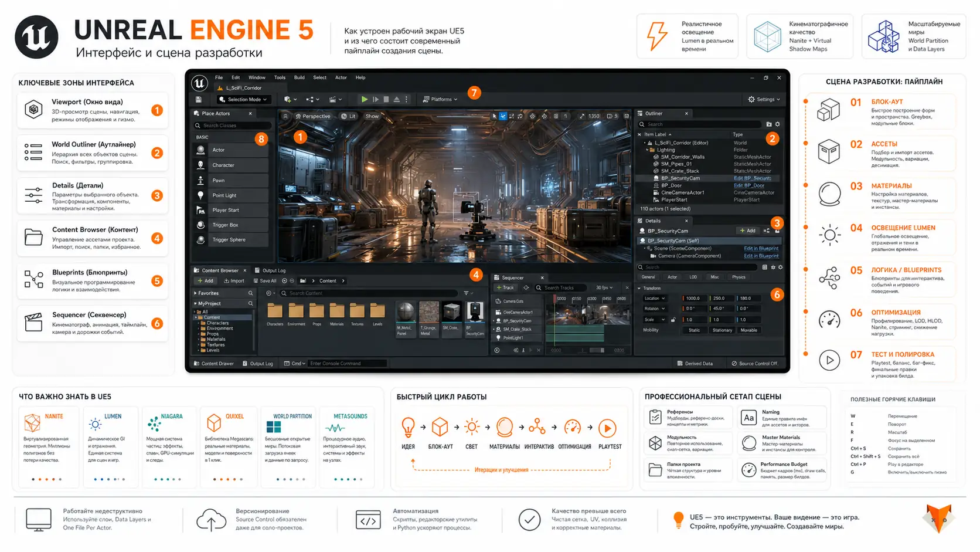This screenshot has width=980, height=552.
Task: Click the camera speed icon beside 1350
Action: pyautogui.click(x=581, y=116)
